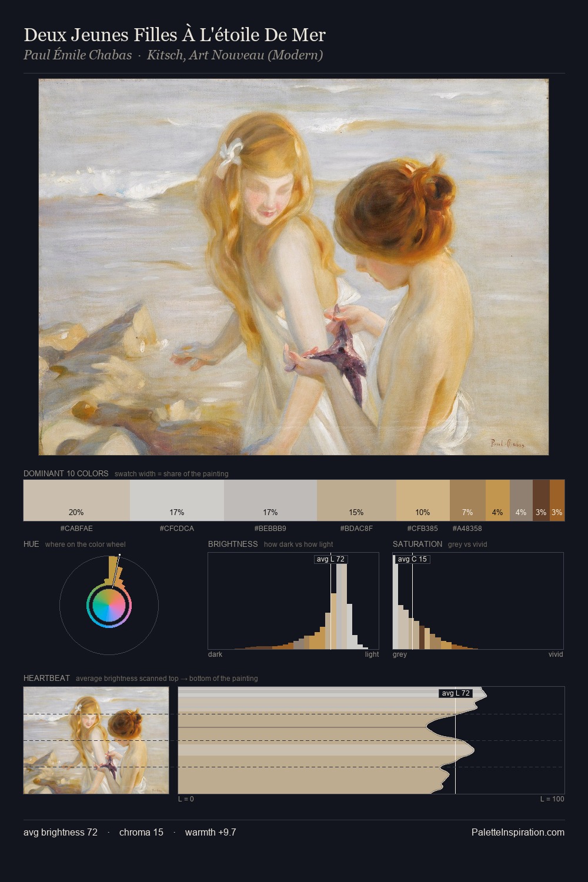The height and width of the screenshot is (882, 588).
Task: Click the heartbeat brightness profile chart
Action: 371,740
